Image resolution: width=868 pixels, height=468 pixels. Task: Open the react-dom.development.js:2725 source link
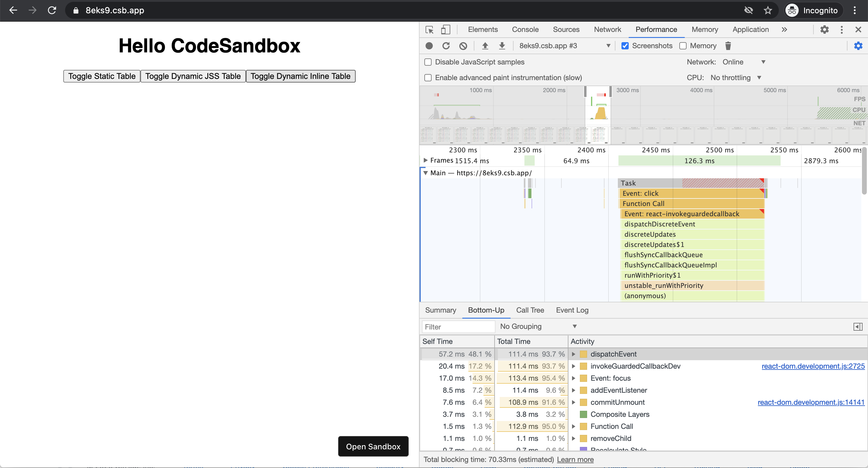pos(813,366)
